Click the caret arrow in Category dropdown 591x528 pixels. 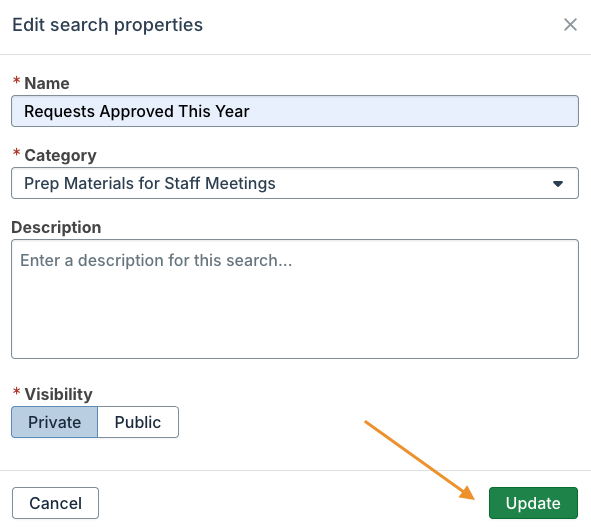tap(558, 184)
